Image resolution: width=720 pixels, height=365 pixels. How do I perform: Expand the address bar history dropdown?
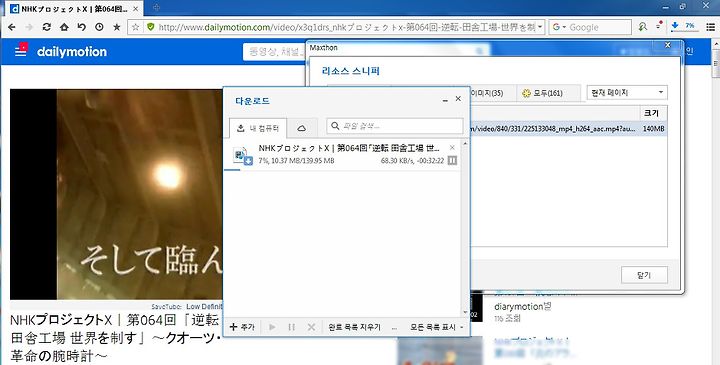point(540,27)
